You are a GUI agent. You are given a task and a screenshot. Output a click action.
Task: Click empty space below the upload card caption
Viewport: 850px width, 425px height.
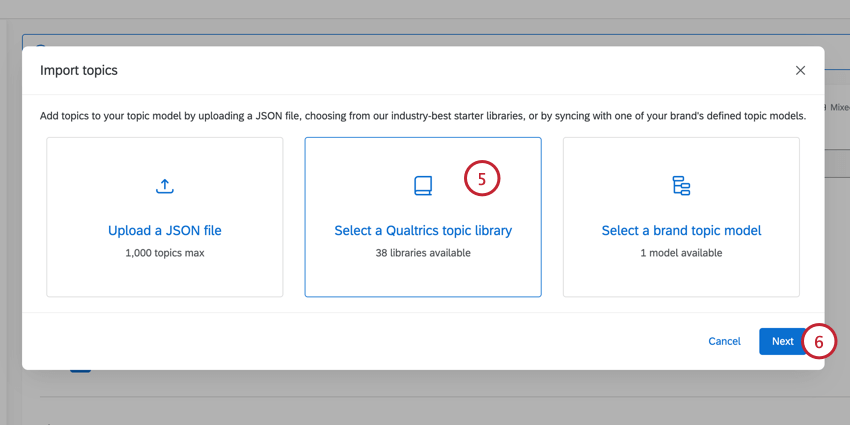coord(165,278)
